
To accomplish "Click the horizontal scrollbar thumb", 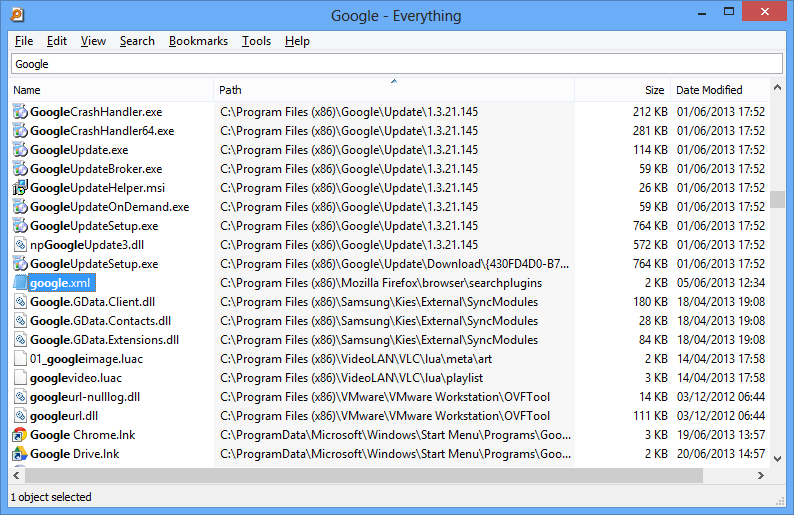I will pyautogui.click(x=364, y=476).
